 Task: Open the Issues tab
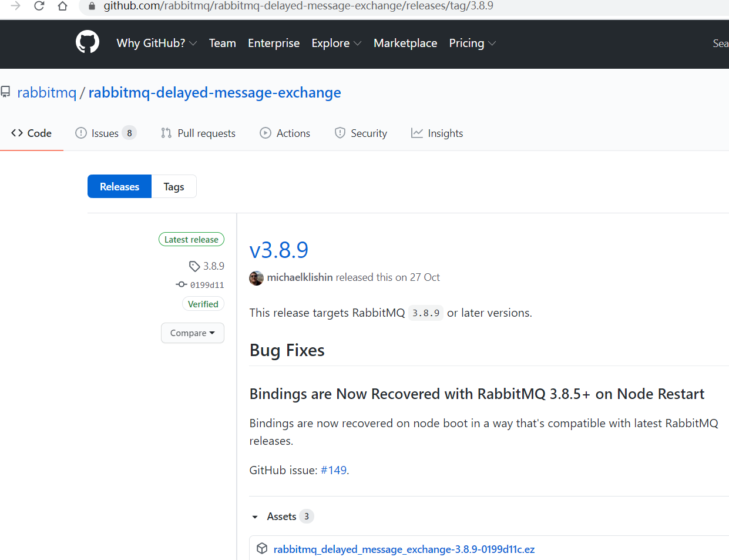[x=105, y=133]
